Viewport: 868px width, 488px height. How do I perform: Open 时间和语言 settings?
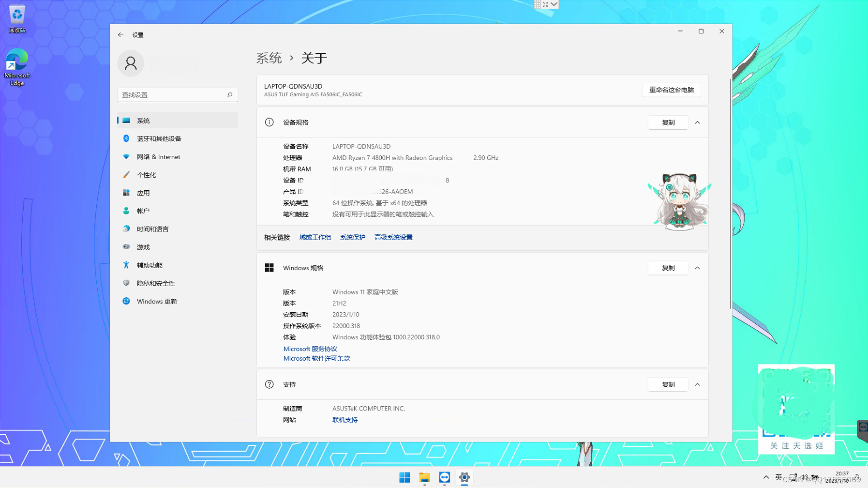click(178, 229)
